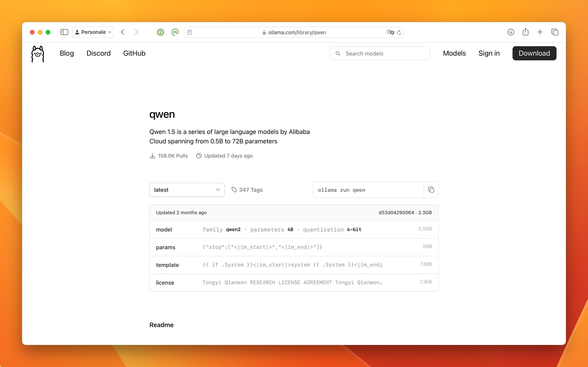Click the 156.0K Pulls text

pos(173,156)
